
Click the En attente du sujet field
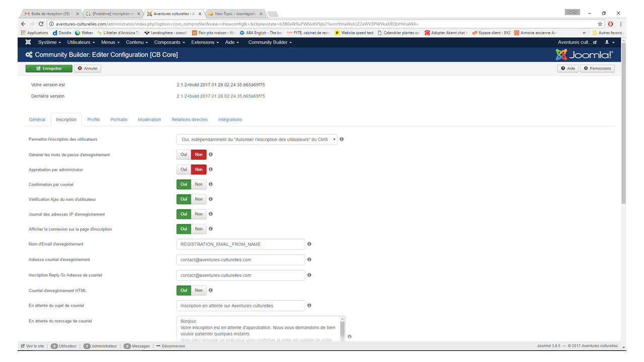pos(241,306)
